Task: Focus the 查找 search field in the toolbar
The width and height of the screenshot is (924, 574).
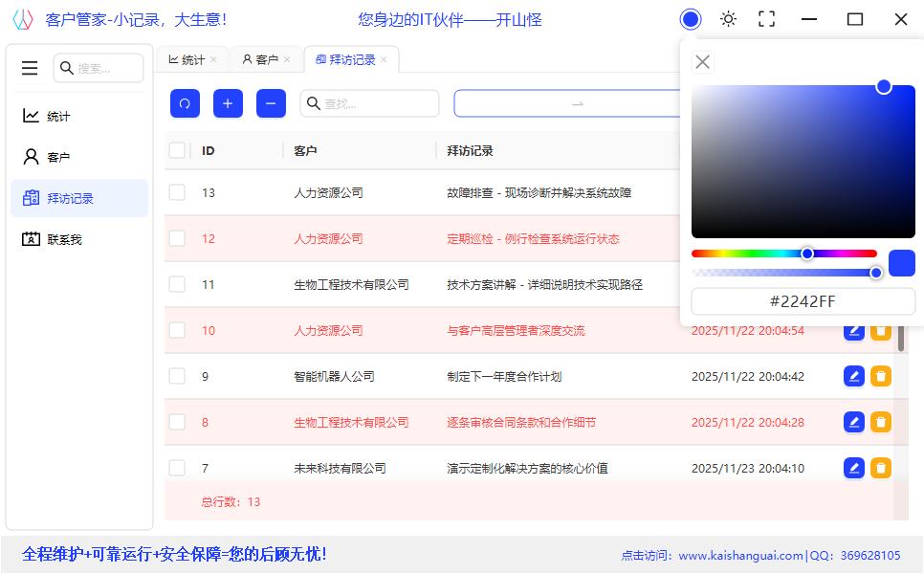Action: (x=369, y=103)
